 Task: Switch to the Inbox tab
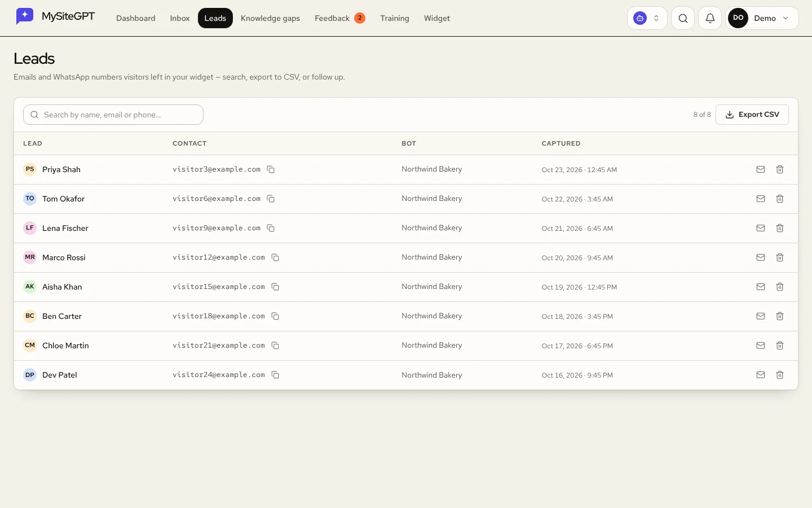coord(180,18)
